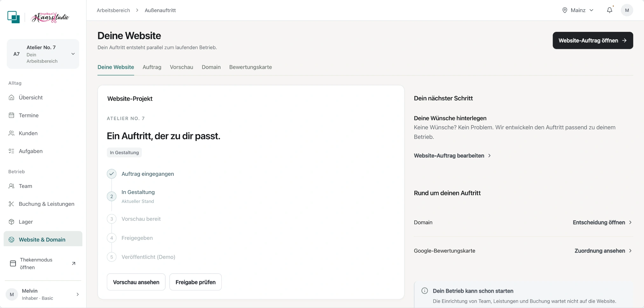This screenshot has height=308, width=644.
Task: Click step 5 Veröffentlicht (Demo) marker
Action: (112, 257)
